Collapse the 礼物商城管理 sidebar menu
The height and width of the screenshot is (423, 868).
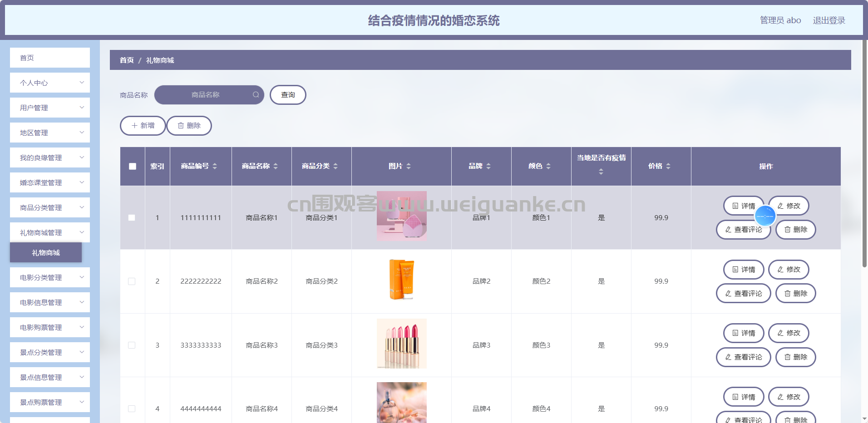(50, 232)
